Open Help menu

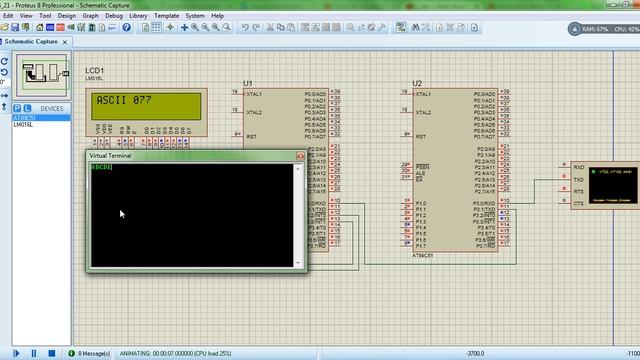[217, 16]
